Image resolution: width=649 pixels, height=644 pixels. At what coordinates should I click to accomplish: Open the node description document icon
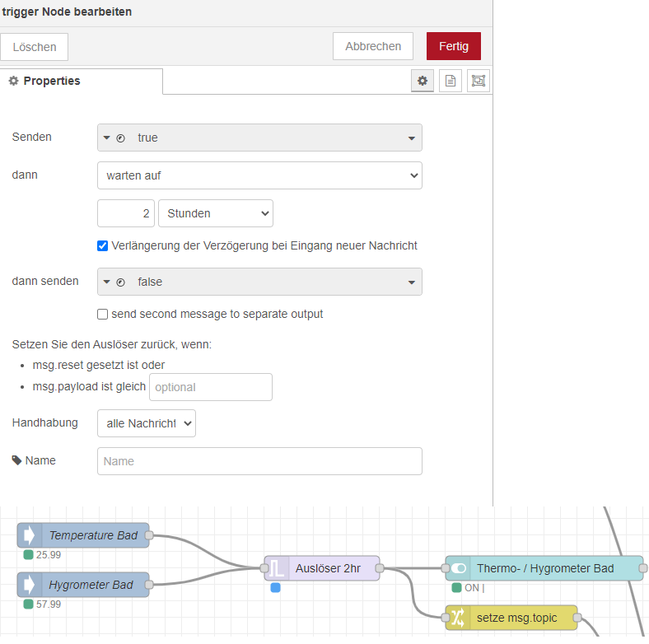pyautogui.click(x=450, y=81)
